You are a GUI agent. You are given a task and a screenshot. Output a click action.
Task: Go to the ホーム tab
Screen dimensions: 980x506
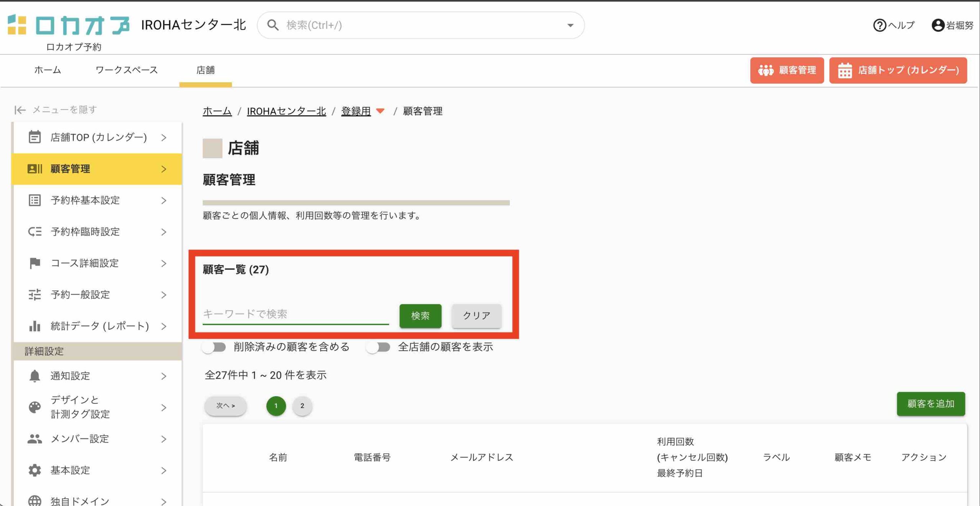[47, 70]
